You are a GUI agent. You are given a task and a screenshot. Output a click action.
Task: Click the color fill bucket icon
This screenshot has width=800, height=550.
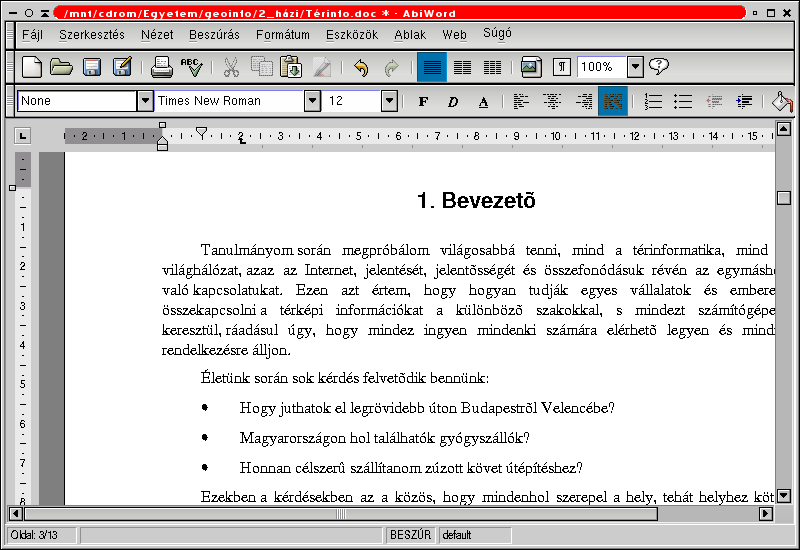782,102
